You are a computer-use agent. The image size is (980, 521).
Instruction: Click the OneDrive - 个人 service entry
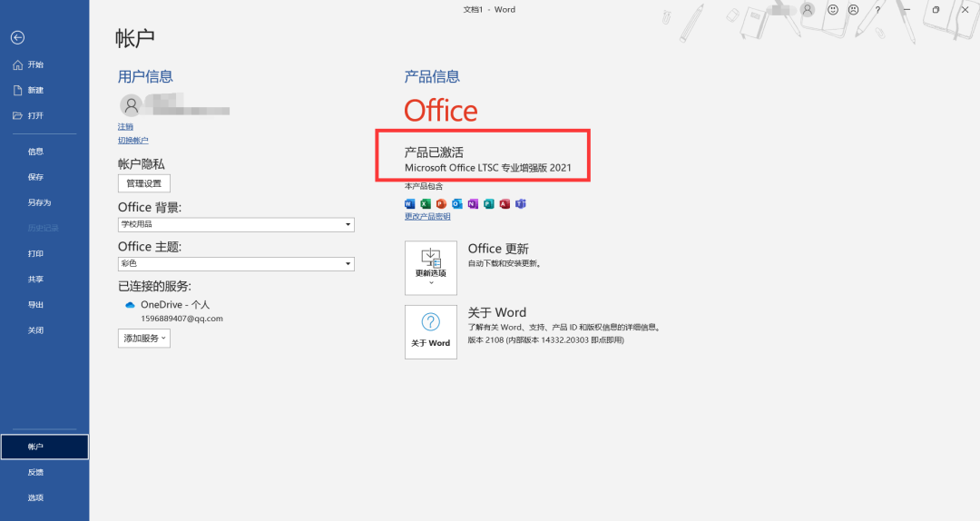[175, 305]
